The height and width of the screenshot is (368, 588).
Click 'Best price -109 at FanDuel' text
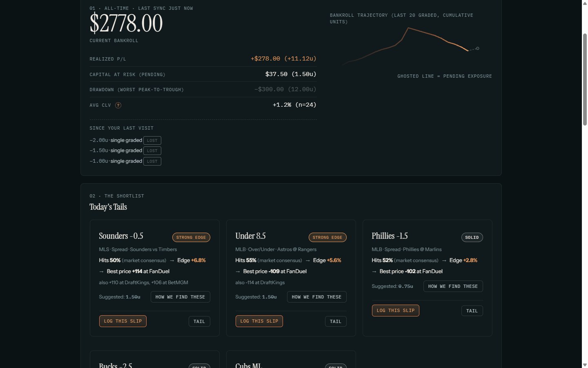pos(275,271)
